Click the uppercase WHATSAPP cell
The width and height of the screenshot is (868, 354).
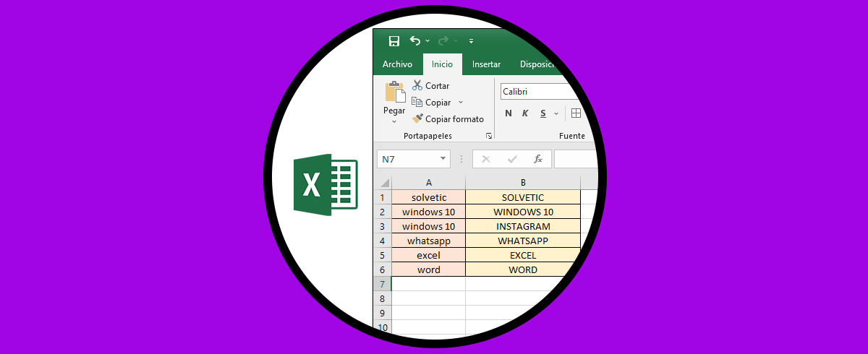[x=523, y=241]
